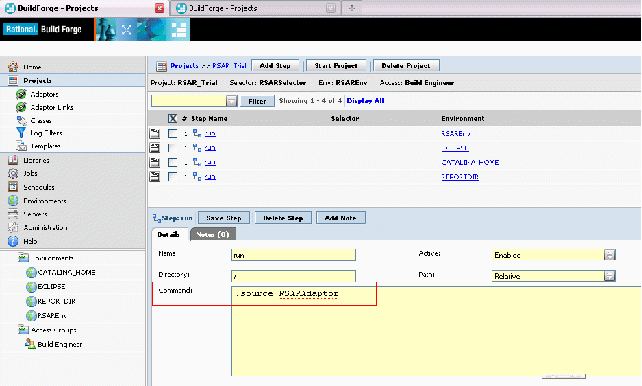
Task: Open the REPORT_DIR environment link in step list
Action: point(460,177)
